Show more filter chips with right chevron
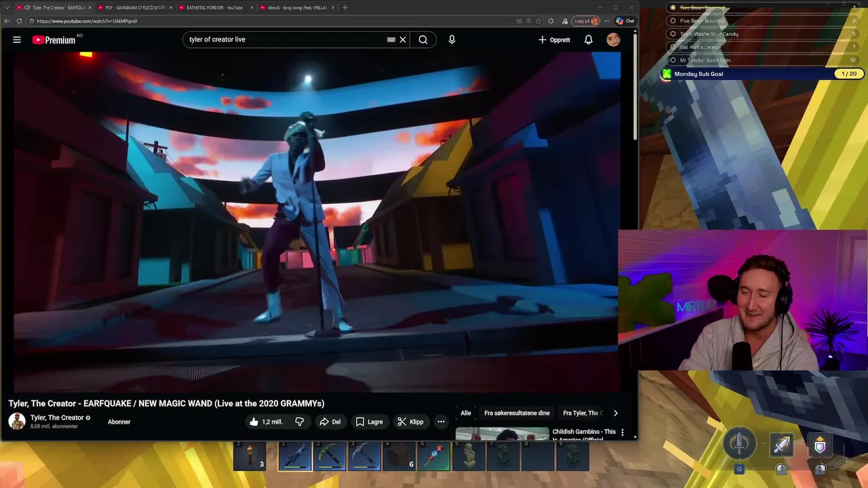 [x=616, y=413]
